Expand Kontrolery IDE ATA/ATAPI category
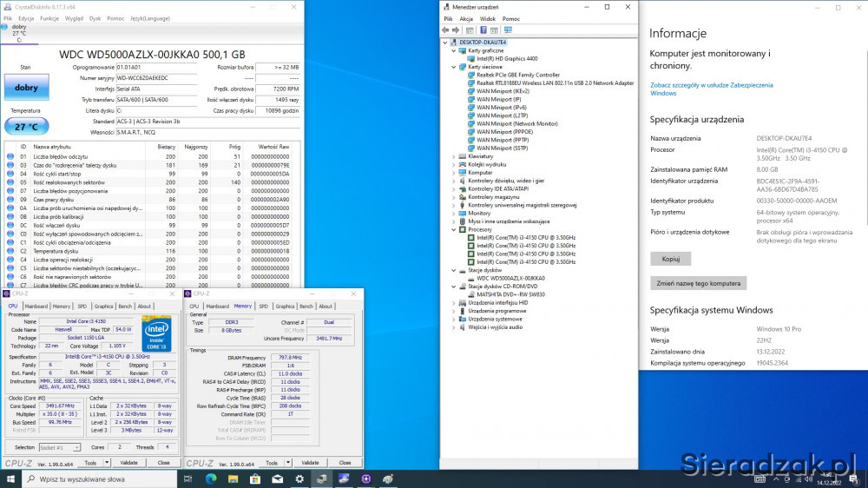The width and height of the screenshot is (868, 488). pyautogui.click(x=454, y=189)
